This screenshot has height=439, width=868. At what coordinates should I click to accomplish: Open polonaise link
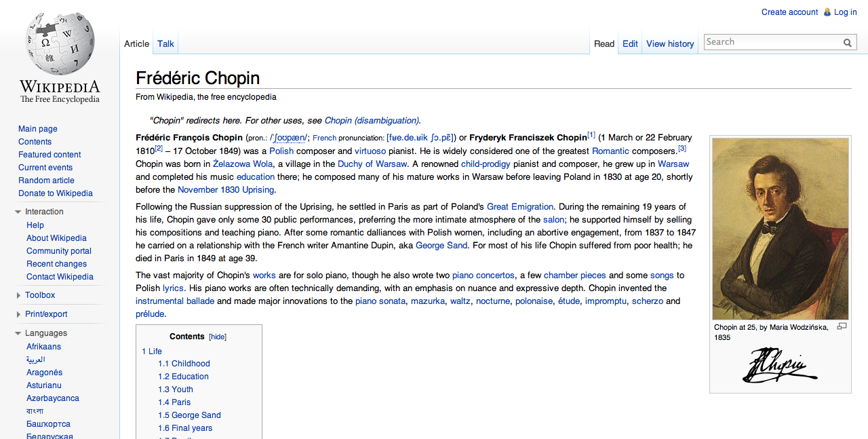534,301
